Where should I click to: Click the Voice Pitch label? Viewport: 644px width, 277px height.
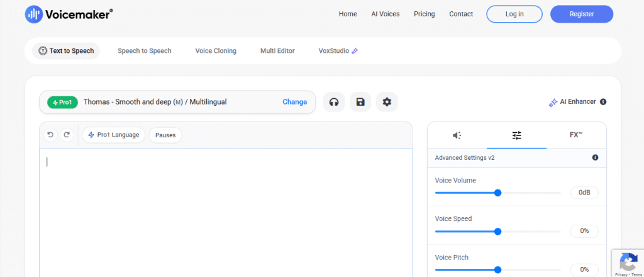(452, 257)
